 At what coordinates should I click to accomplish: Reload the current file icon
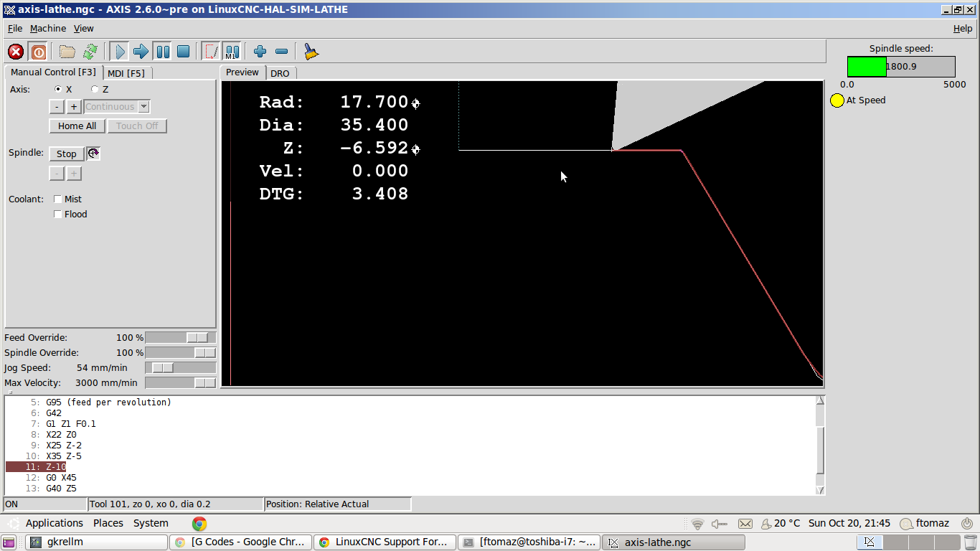pos(90,52)
